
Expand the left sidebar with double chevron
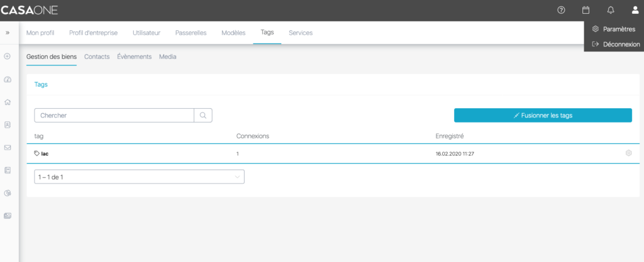(8, 33)
